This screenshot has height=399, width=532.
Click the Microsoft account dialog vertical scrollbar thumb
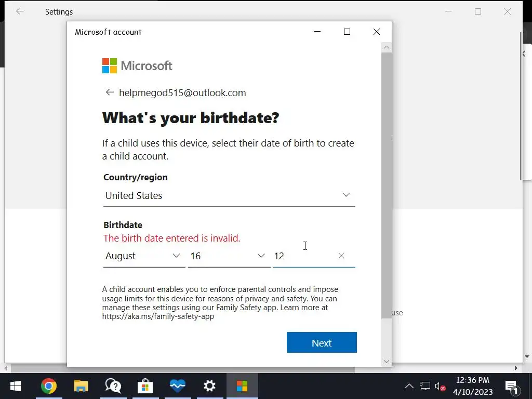[387, 185]
